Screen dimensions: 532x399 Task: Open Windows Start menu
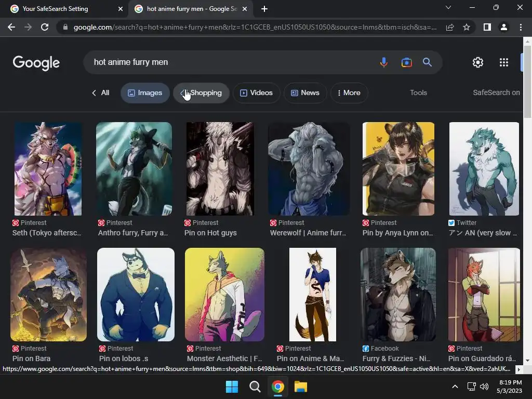(232, 387)
